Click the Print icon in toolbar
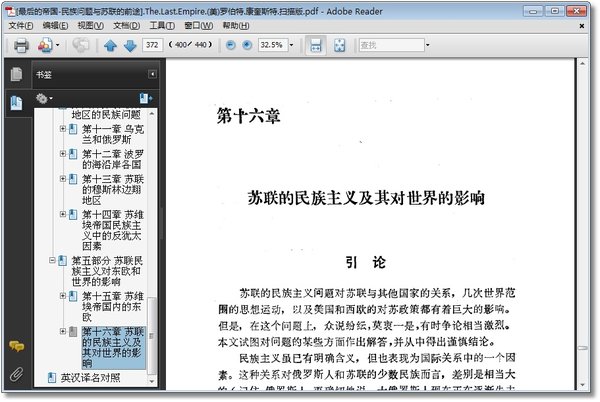Image resolution: width=600 pixels, height=402 pixels. tap(21, 46)
